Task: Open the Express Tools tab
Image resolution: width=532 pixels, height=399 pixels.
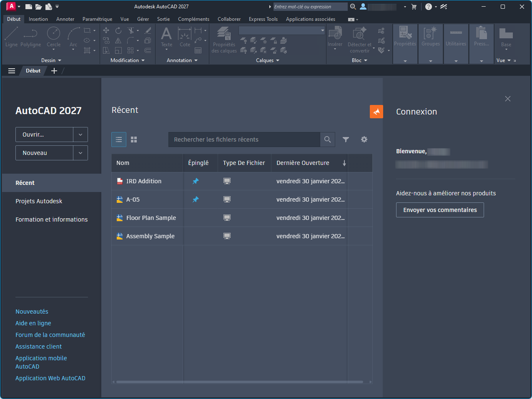Action: point(263,19)
